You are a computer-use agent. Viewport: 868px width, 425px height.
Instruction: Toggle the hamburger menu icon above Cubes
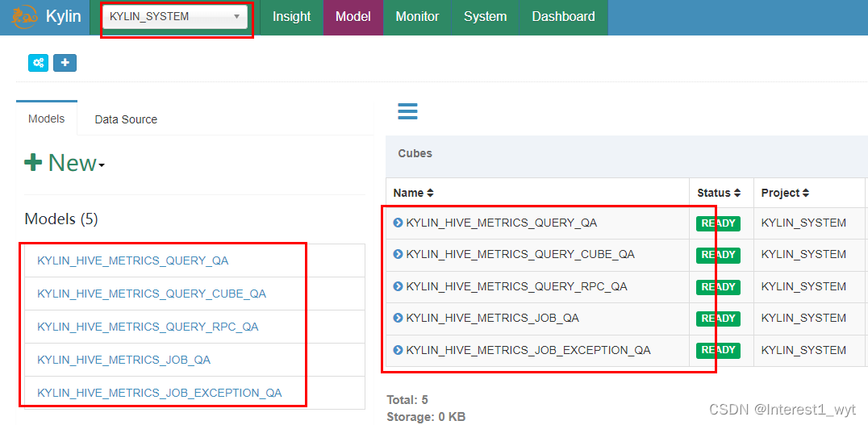(407, 111)
